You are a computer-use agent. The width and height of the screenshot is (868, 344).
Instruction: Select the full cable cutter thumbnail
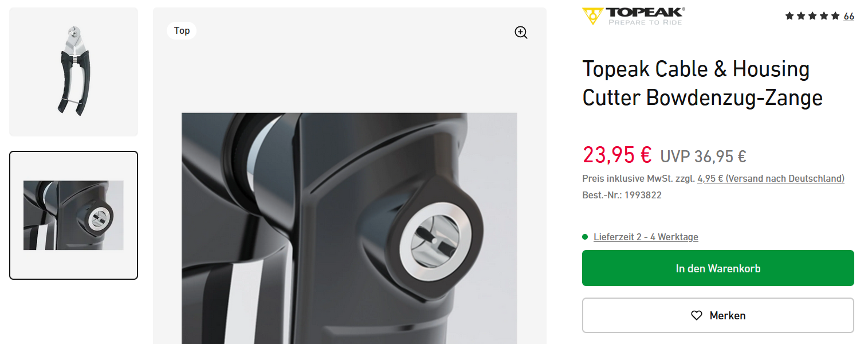pyautogui.click(x=73, y=72)
